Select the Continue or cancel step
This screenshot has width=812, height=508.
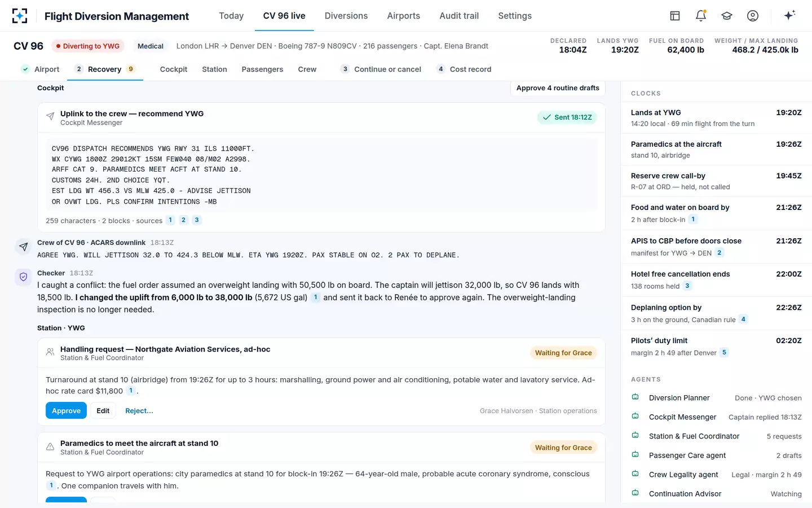(x=381, y=69)
